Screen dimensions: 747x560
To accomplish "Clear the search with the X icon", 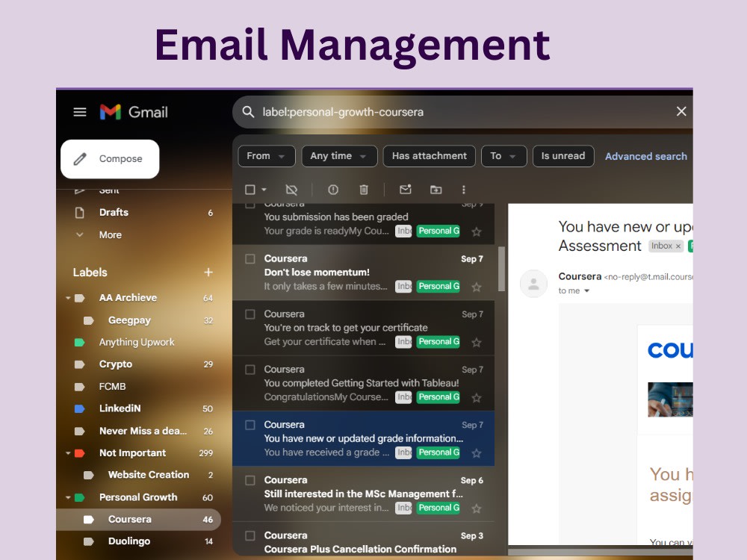I will [681, 111].
